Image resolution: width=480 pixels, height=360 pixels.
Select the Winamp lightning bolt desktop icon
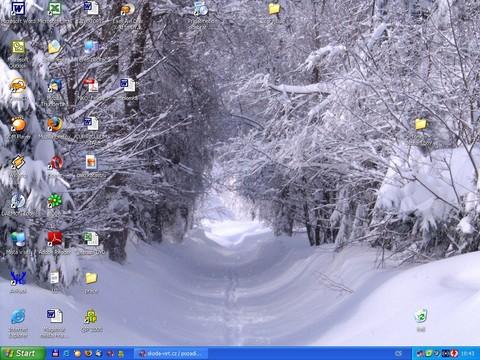(18, 163)
